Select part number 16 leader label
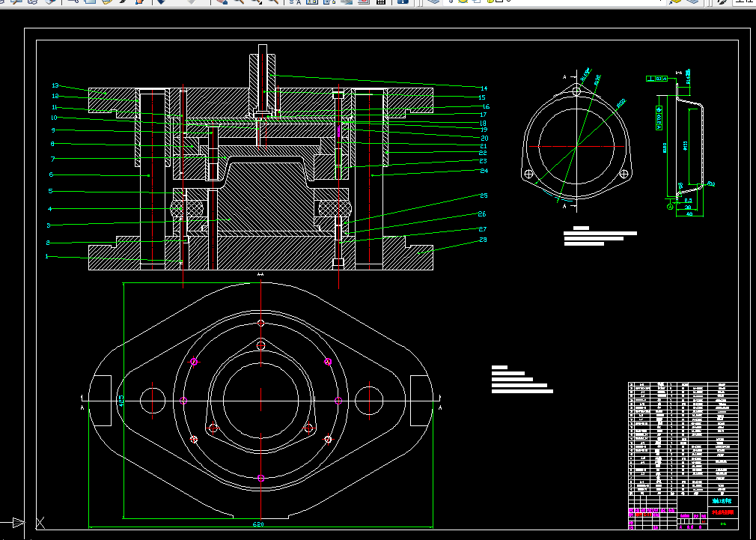Screen dimensions: 756x540 coord(486,106)
